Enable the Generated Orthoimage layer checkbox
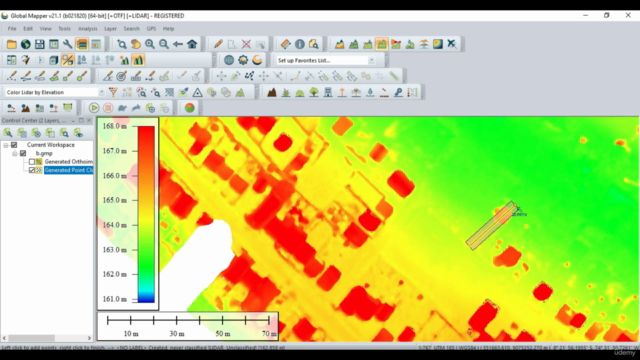 (x=31, y=162)
